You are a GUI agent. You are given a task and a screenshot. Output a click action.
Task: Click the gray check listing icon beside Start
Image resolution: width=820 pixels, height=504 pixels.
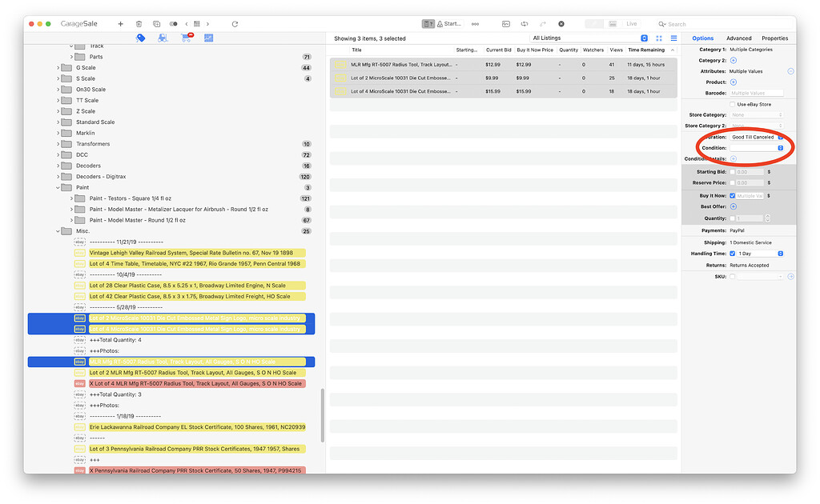point(428,24)
